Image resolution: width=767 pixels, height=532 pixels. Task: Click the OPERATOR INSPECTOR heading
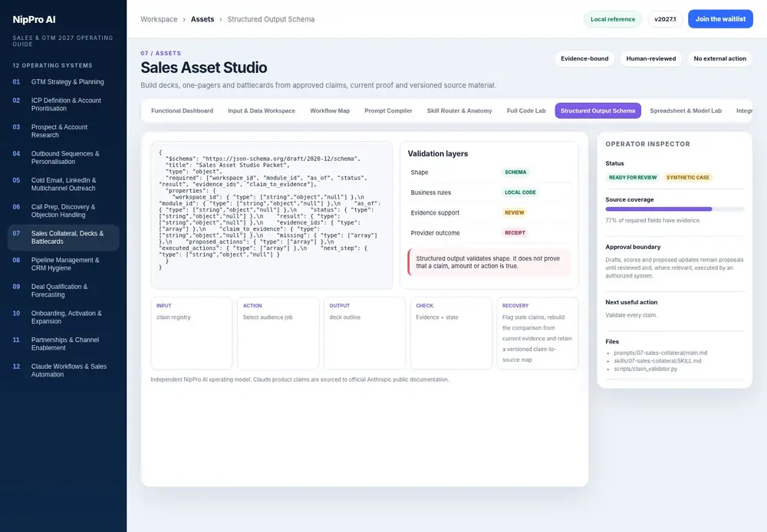point(647,144)
